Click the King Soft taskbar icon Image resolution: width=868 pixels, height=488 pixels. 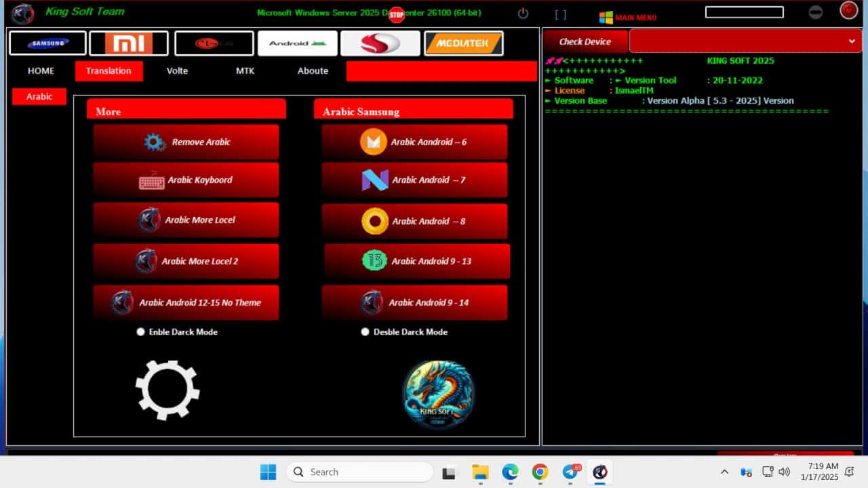600,472
